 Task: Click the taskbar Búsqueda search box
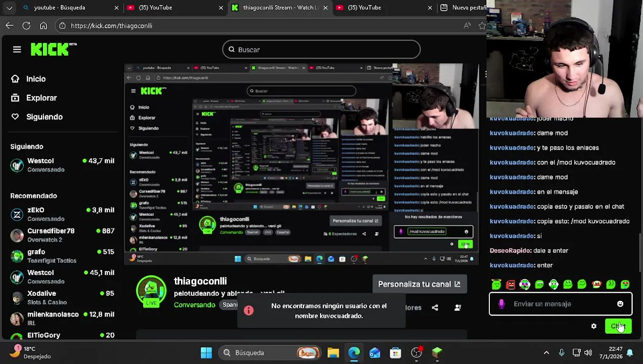click(270, 352)
